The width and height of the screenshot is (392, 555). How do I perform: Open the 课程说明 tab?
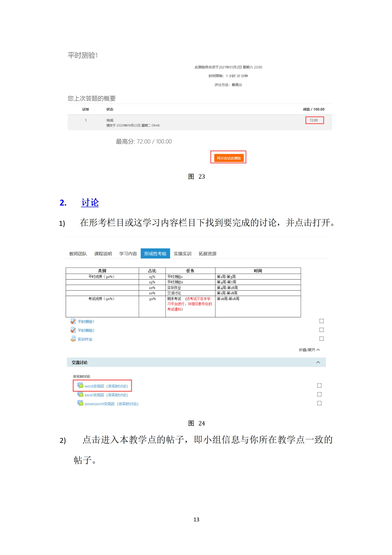[x=103, y=254]
